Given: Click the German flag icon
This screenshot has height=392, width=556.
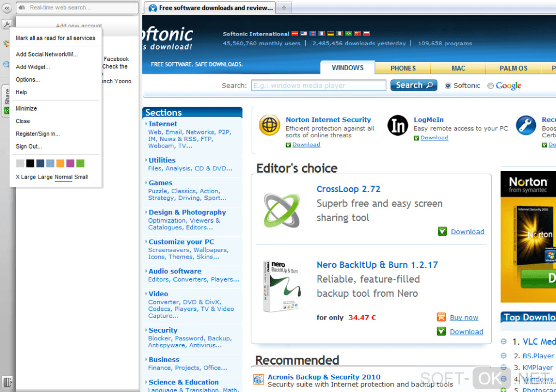Looking at the screenshot, I should pos(330,34).
